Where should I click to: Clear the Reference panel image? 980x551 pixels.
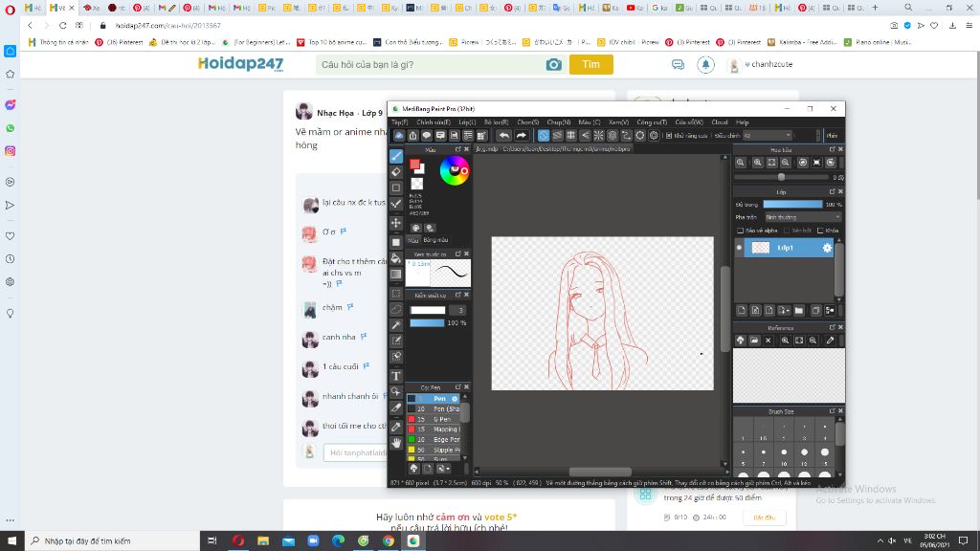768,341
